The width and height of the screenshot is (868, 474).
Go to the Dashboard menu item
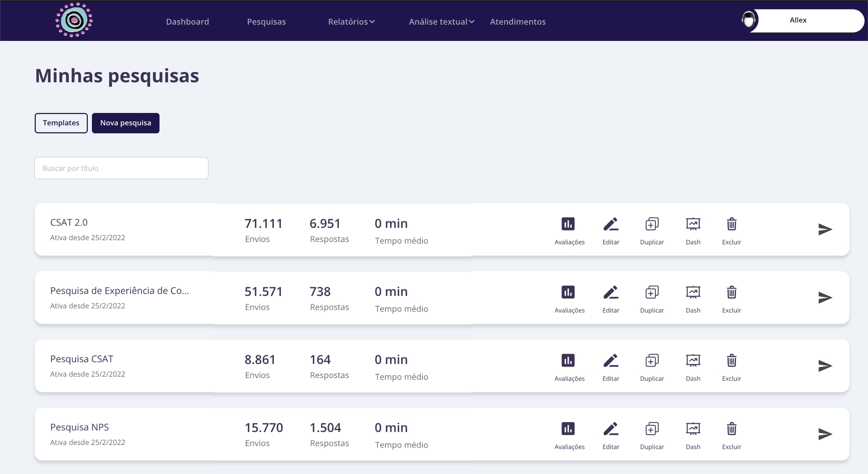188,22
